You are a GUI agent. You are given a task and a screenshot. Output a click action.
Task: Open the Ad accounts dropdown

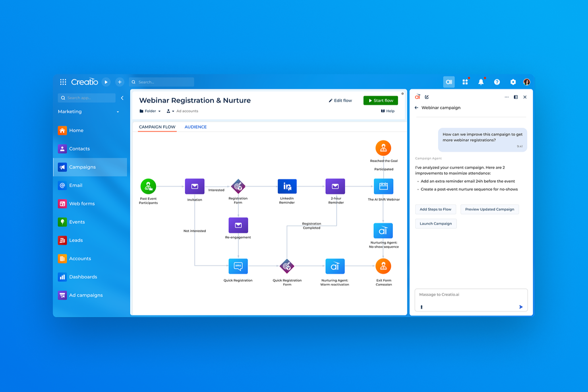[x=182, y=111]
